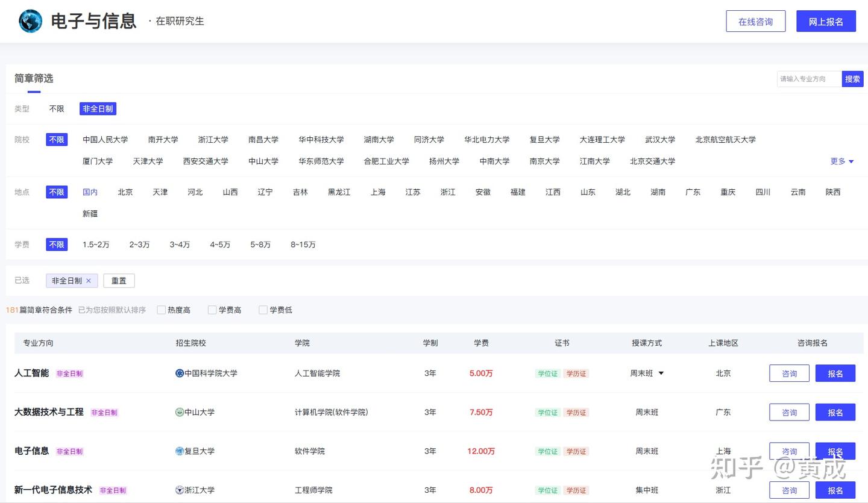This screenshot has height=503, width=868.
Task: Click the 复旦大学 school emblem icon
Action: coord(180,451)
